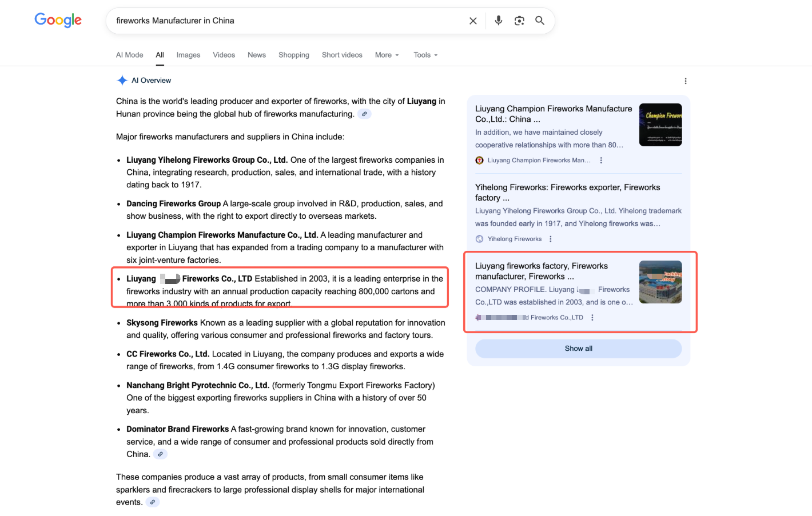Open search by image camera icon

519,21
